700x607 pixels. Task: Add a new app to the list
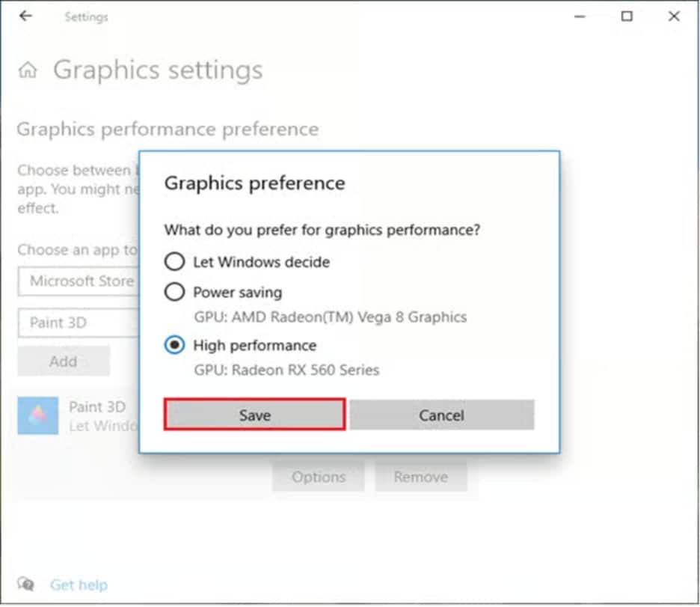pyautogui.click(x=64, y=361)
